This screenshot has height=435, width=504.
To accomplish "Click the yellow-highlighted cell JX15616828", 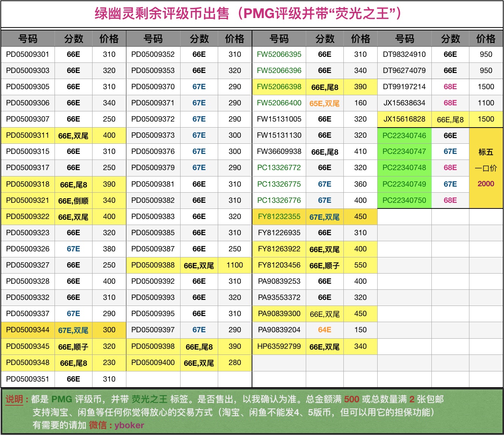I will coord(404,119).
